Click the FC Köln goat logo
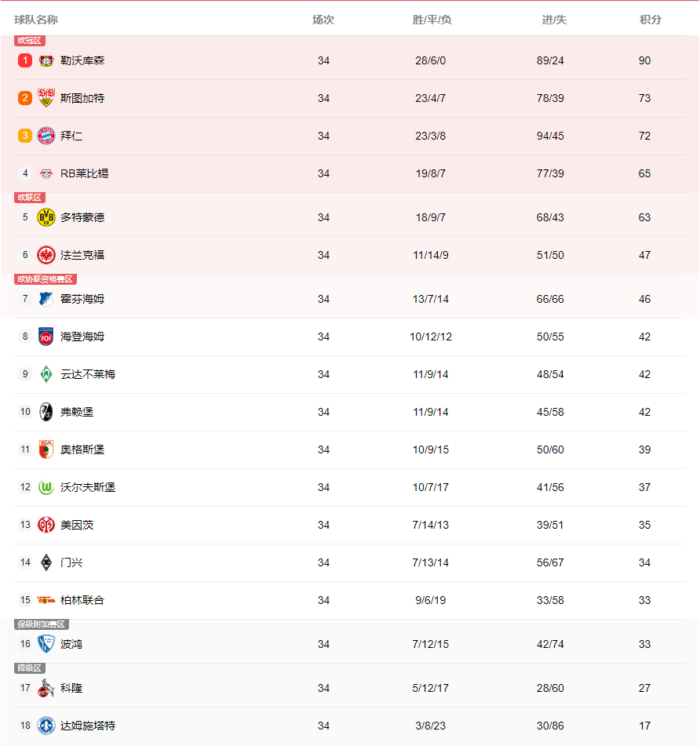 pos(46,688)
